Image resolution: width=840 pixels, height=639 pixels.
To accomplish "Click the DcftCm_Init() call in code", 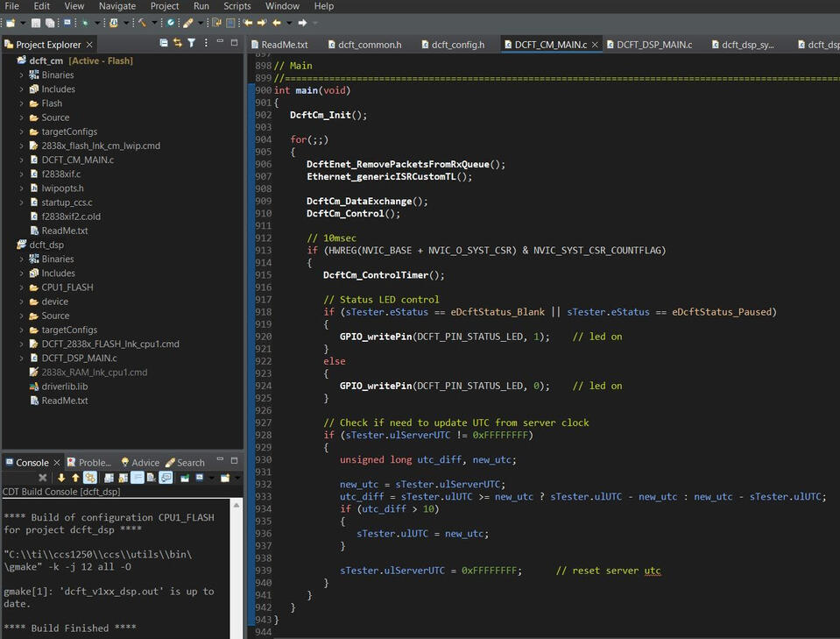I will 328,115.
